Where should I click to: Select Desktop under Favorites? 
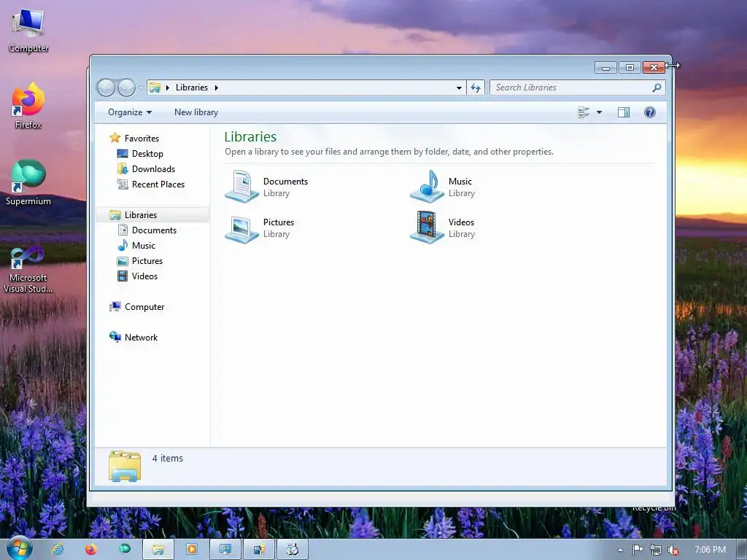coord(147,154)
